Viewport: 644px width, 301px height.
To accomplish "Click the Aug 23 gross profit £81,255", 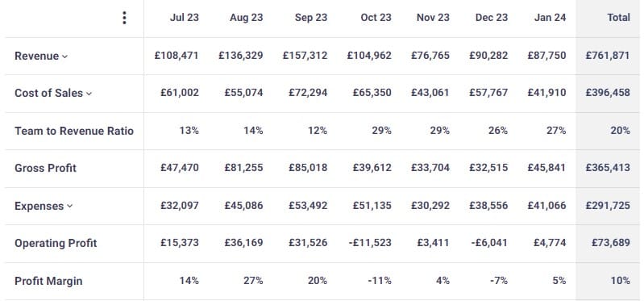I will point(243,168).
